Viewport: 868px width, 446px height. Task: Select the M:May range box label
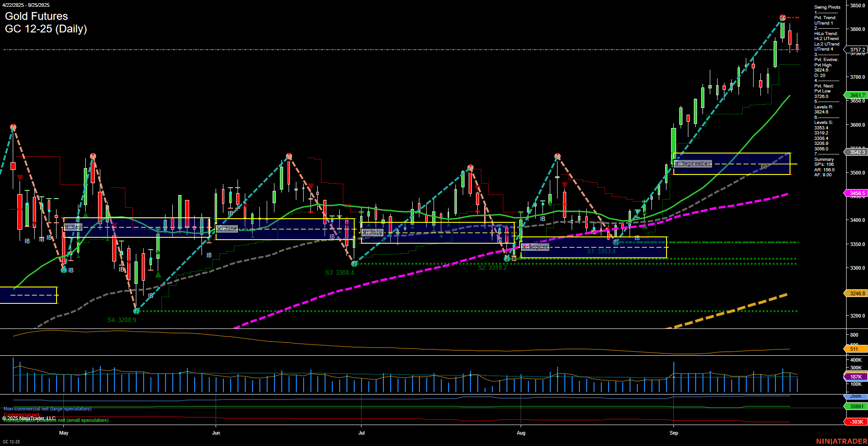click(73, 226)
